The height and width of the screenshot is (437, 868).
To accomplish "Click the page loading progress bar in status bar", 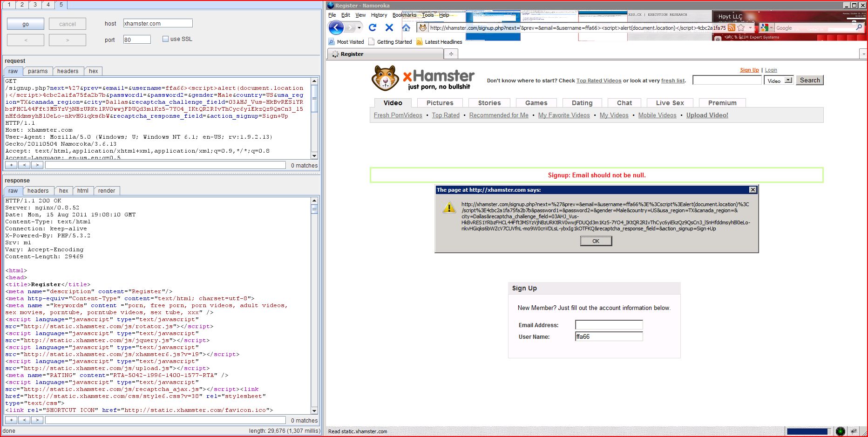I will click(807, 431).
